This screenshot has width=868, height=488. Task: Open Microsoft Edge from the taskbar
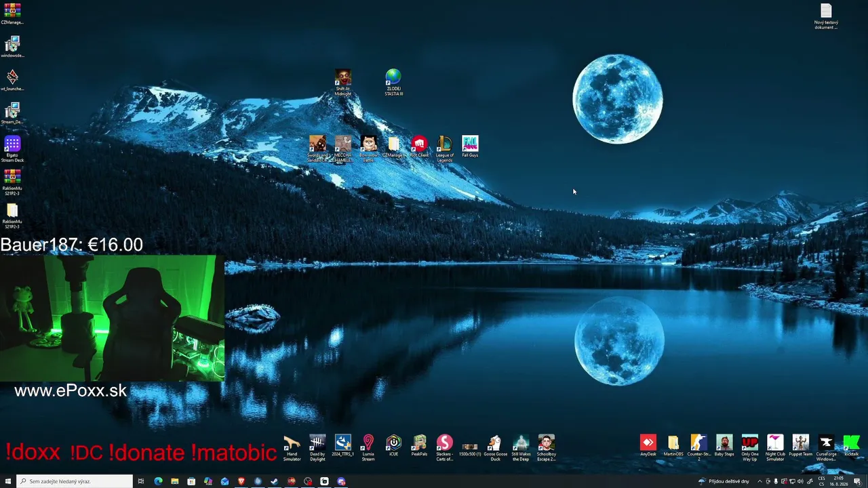(158, 481)
